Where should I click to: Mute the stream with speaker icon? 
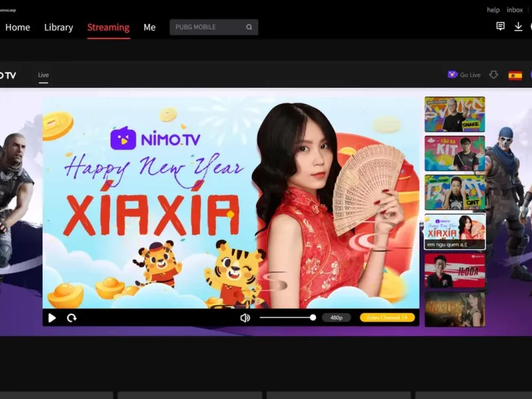[x=245, y=318]
